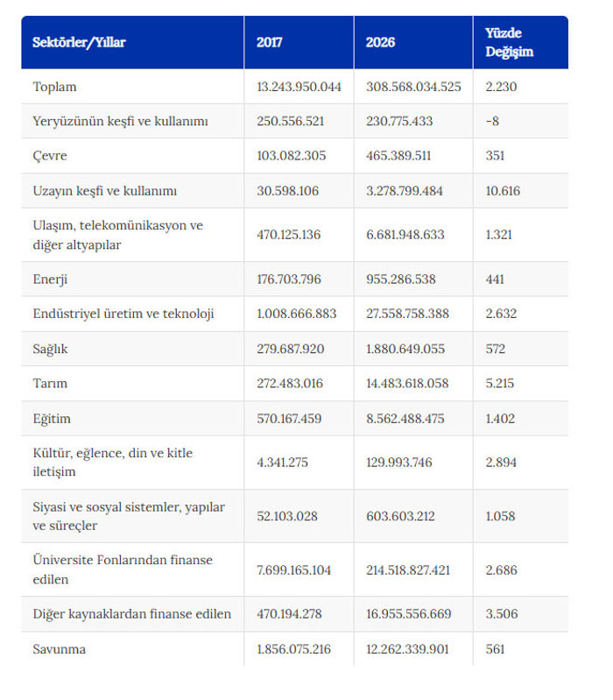Select the Tarım 2017 value 272.483.016
The image size is (613, 700).
(x=290, y=384)
